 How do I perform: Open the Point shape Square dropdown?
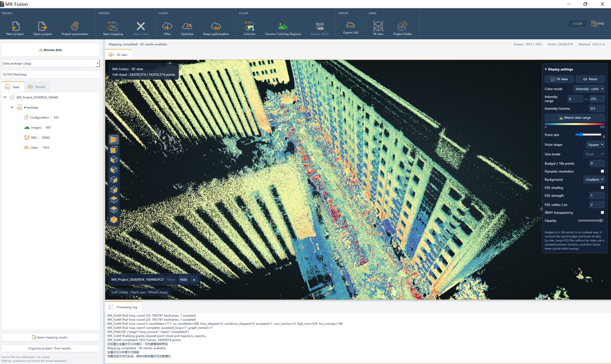tap(595, 145)
